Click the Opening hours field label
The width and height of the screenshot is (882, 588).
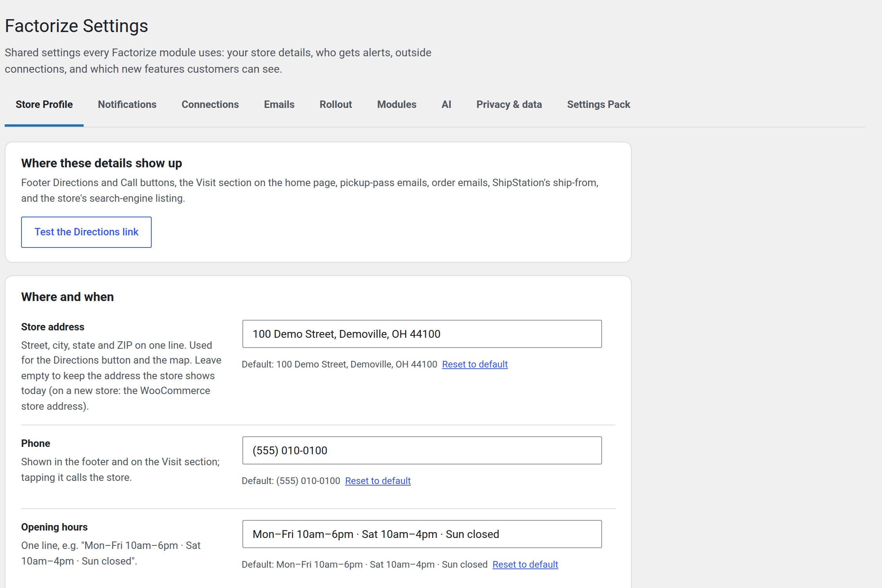click(54, 527)
